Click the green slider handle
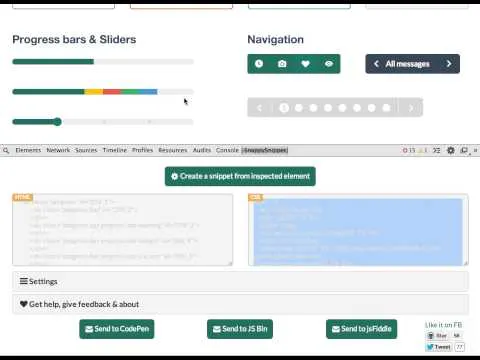This screenshot has height=360, width=480. (x=57, y=122)
